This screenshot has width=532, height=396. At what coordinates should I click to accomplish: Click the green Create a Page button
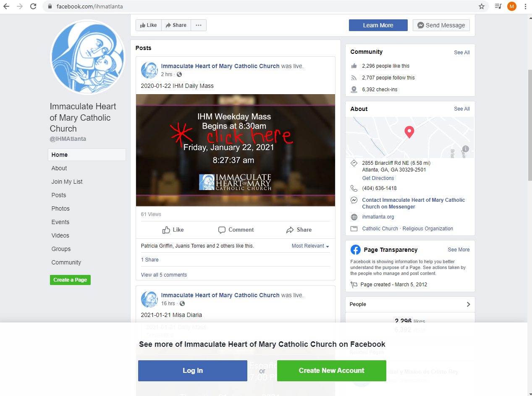point(70,280)
